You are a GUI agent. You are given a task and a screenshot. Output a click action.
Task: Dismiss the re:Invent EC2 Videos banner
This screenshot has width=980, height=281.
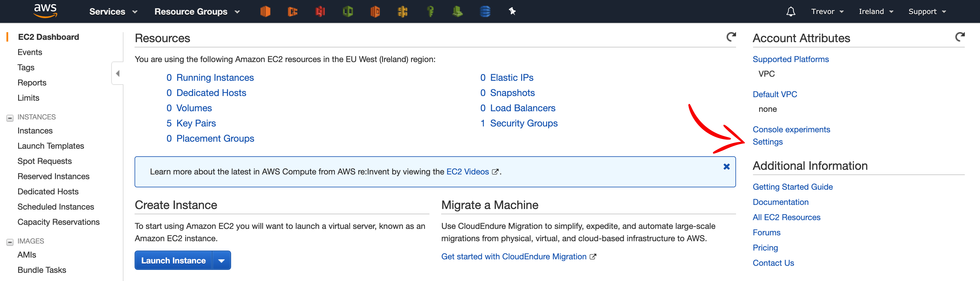[x=727, y=166]
